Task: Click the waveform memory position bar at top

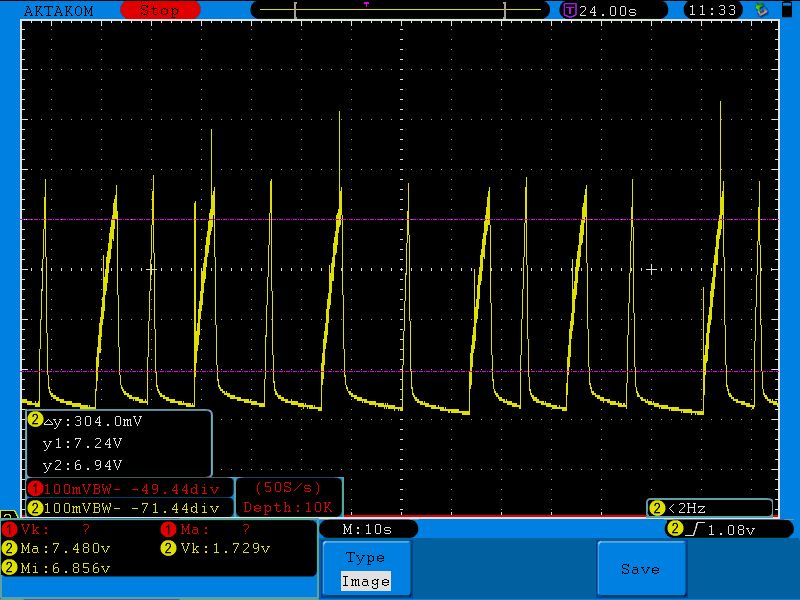Action: pyautogui.click(x=400, y=10)
